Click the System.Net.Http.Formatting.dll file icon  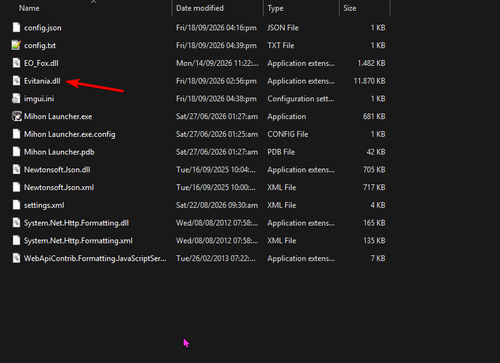[x=16, y=222]
